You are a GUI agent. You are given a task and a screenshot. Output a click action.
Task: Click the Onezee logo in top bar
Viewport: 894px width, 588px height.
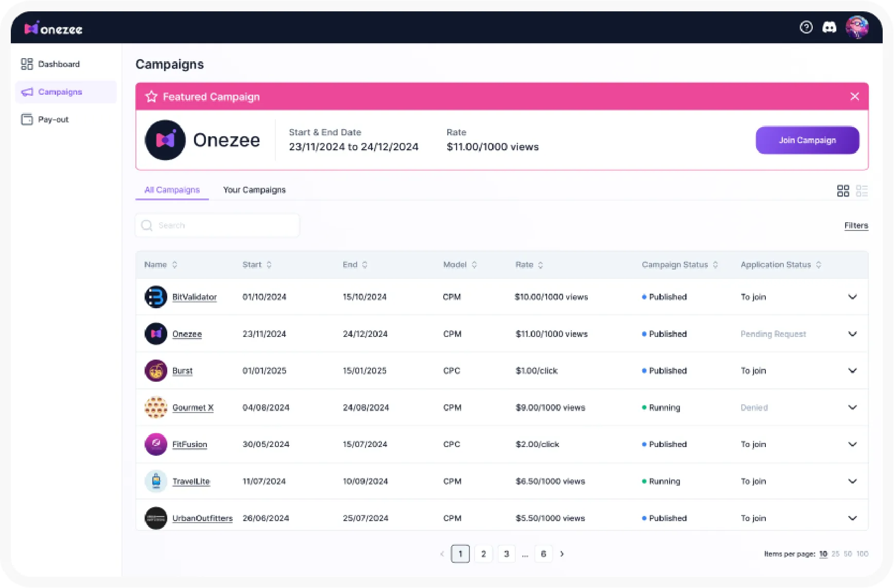coord(54,29)
